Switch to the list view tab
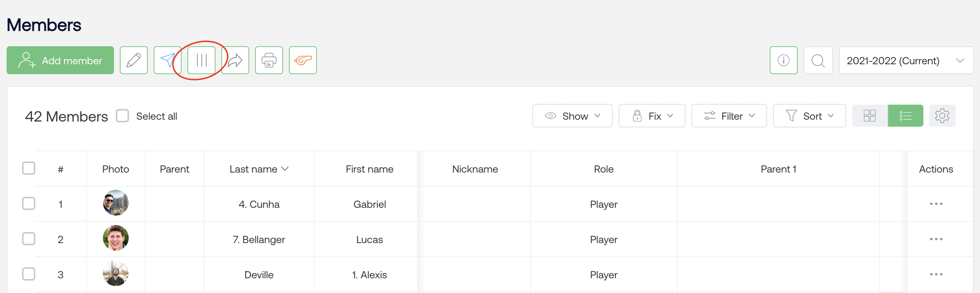 pos(905,116)
